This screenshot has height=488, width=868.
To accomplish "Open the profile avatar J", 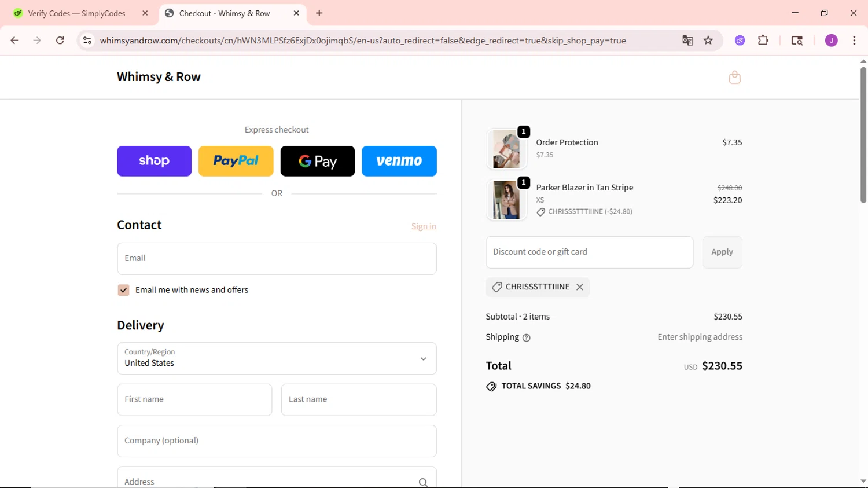I will coord(831,41).
